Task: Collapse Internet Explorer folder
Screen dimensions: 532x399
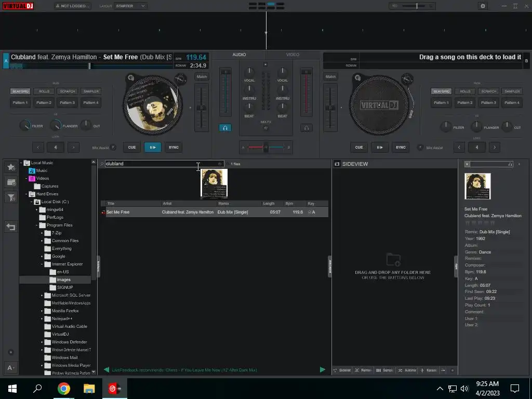Action: coord(42,264)
